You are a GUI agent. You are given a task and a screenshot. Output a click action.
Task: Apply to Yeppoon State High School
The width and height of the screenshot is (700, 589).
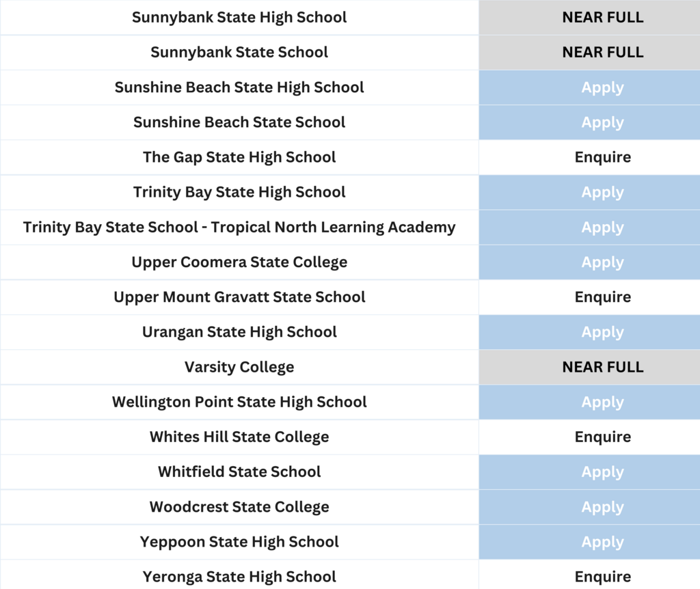pos(602,542)
